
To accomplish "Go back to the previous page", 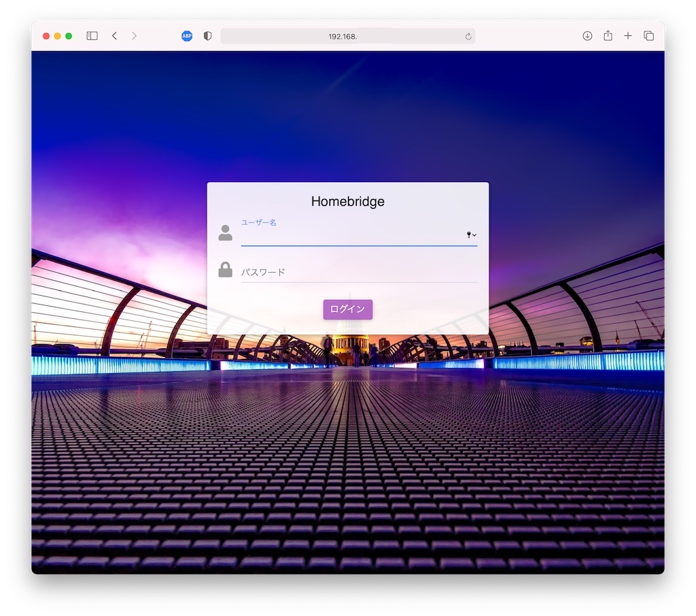I will [x=114, y=36].
